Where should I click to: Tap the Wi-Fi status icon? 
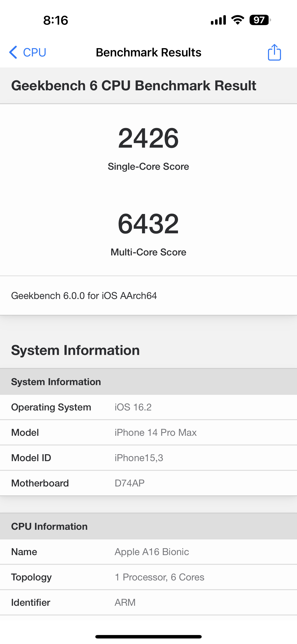pyautogui.click(x=238, y=20)
